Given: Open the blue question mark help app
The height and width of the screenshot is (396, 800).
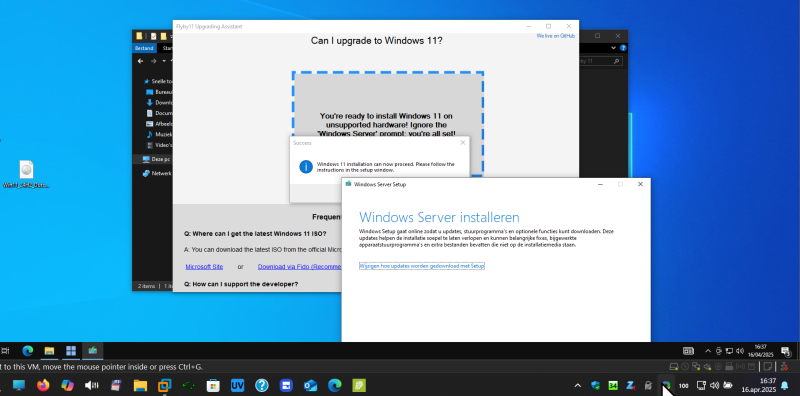Looking at the screenshot, I should coord(262,385).
